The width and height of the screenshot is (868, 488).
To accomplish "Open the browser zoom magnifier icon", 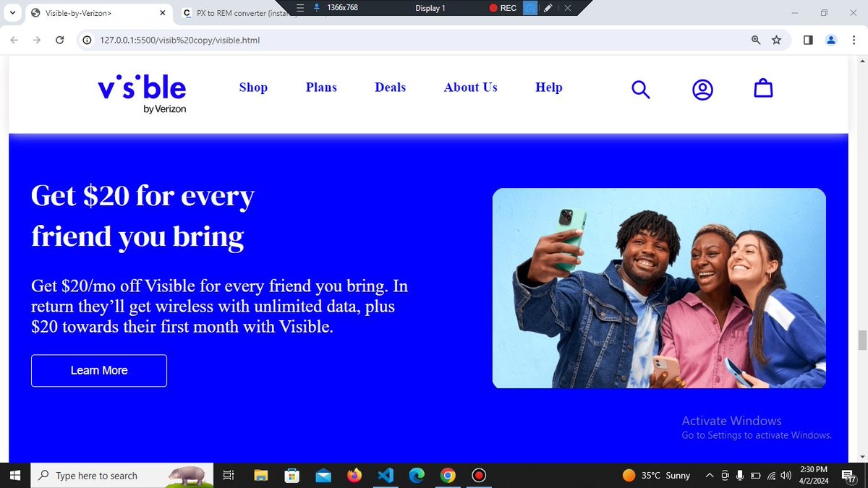I will click(x=756, y=40).
